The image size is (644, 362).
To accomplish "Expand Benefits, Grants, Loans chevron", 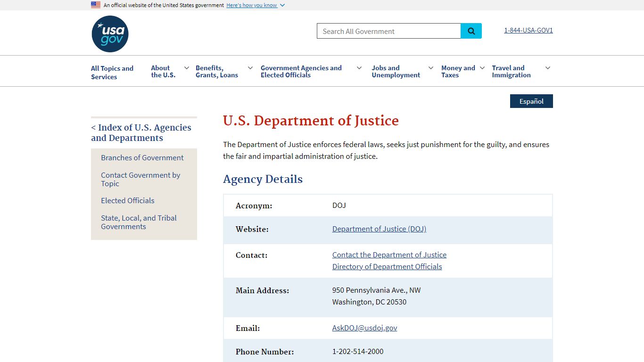I will (x=250, y=68).
